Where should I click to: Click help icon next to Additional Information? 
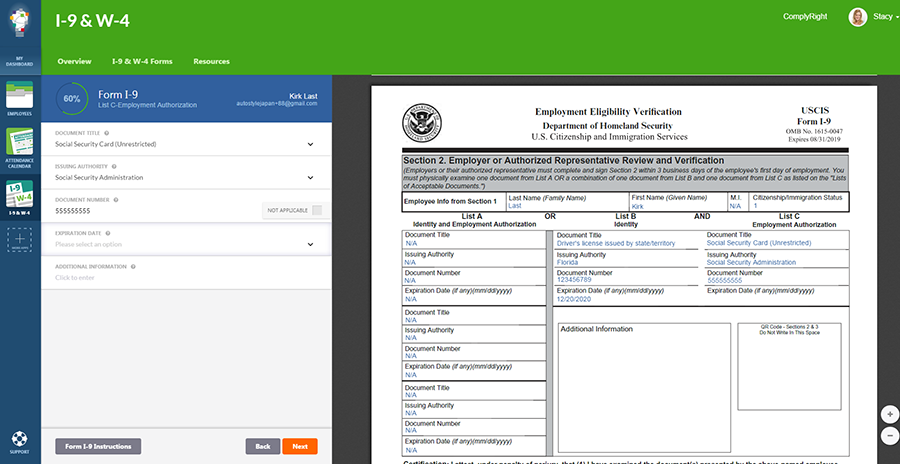coord(133,266)
